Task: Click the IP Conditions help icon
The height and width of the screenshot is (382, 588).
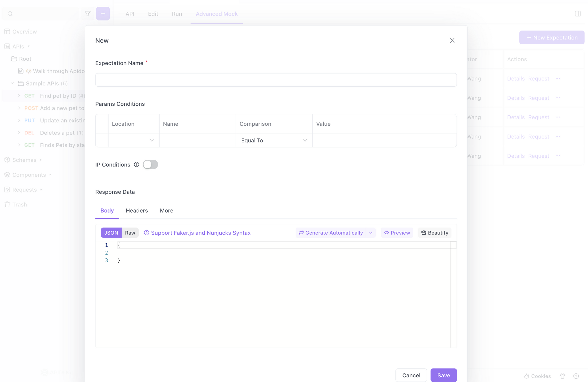Action: click(x=136, y=164)
